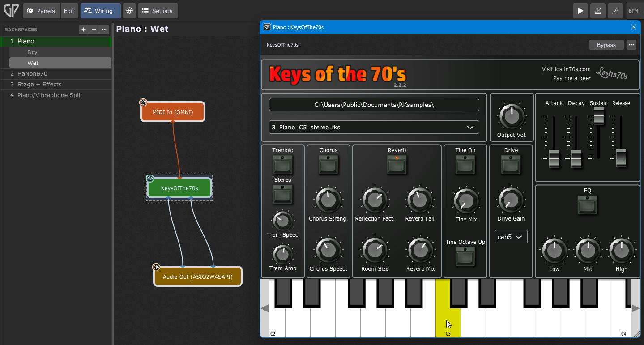
Task: Select the Wet variation
Action: 60,63
